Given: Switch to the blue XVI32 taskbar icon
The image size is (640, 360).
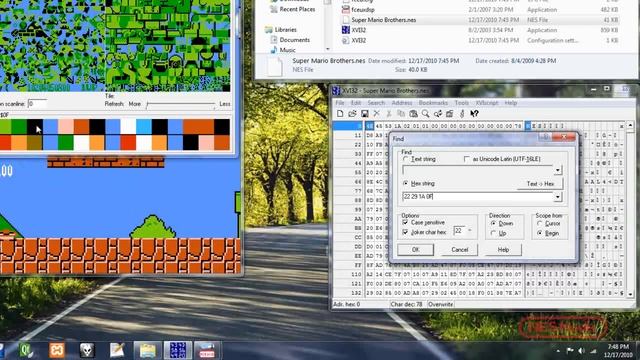Looking at the screenshot, I should click(x=178, y=350).
